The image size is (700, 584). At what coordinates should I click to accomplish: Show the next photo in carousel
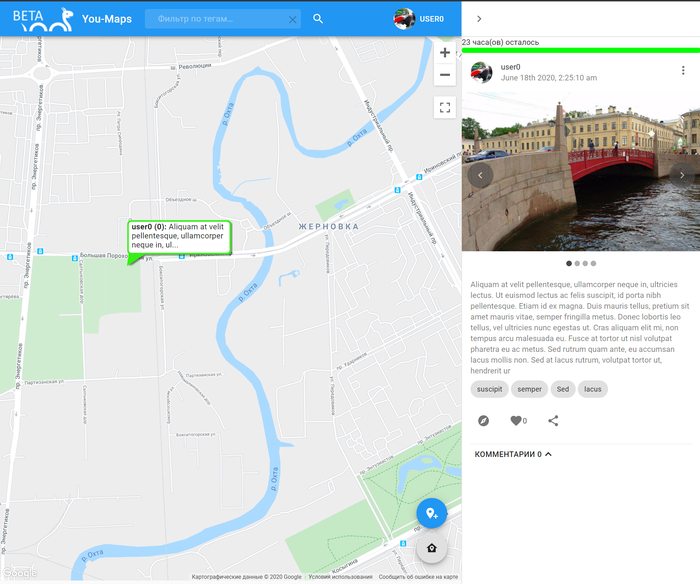(x=682, y=175)
